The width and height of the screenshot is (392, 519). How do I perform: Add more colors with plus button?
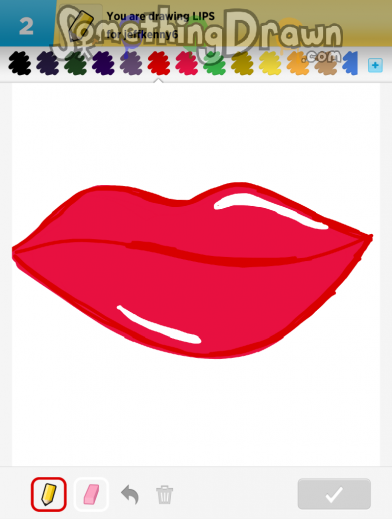click(375, 65)
